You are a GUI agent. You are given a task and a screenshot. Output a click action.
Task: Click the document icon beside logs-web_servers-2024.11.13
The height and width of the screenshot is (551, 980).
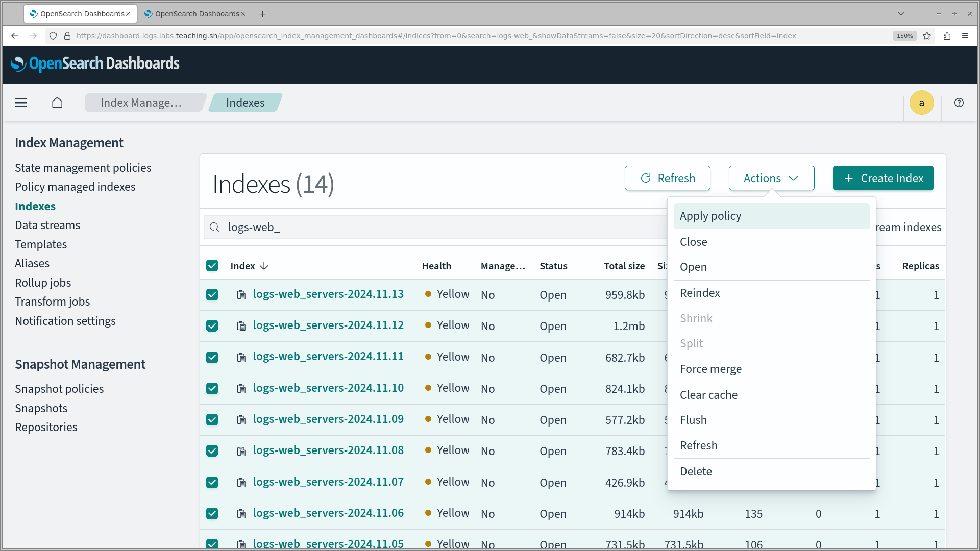click(x=241, y=295)
